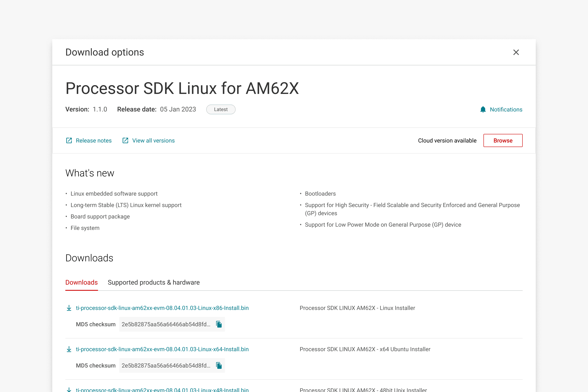Viewport: 588px width, 392px height.
Task: Click the x86 installer MD5 checksum field
Action: [x=166, y=324]
